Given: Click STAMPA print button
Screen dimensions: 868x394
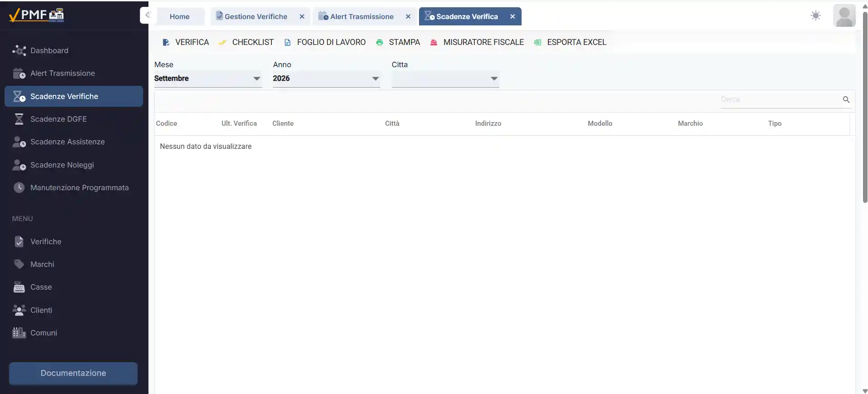Looking at the screenshot, I should click(x=398, y=42).
